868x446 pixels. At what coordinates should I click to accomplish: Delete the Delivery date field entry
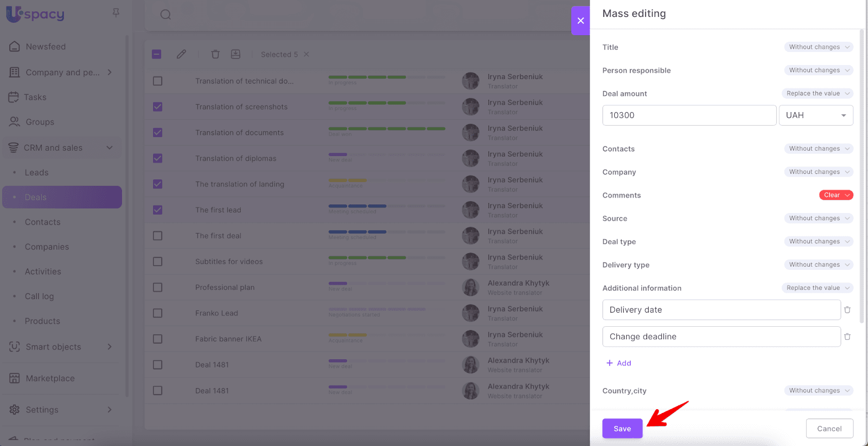coord(847,310)
